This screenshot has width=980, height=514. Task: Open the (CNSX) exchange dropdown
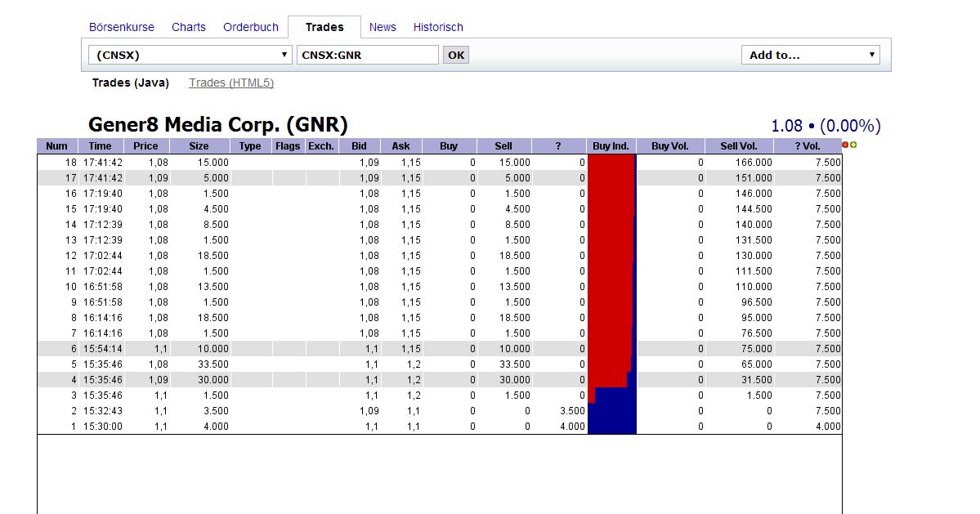pos(190,55)
